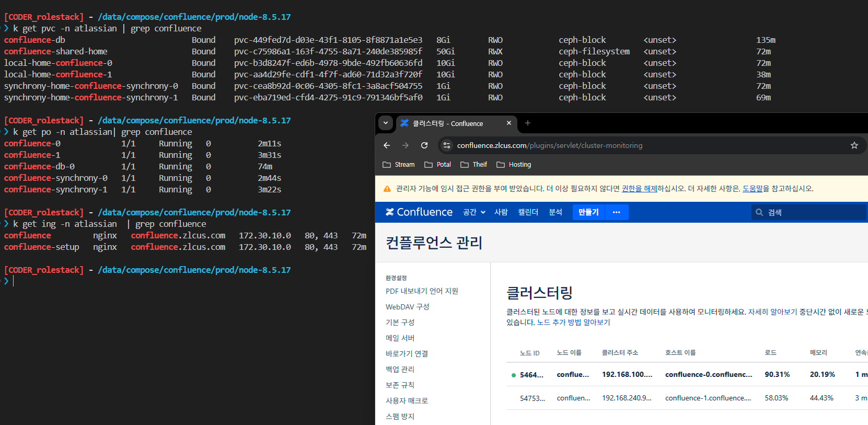The width and height of the screenshot is (868, 425).
Task: Click the 90.31% load value
Action: [777, 375]
